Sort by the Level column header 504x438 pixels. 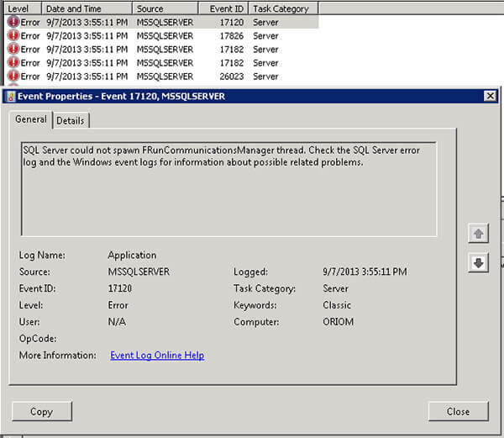click(x=18, y=8)
